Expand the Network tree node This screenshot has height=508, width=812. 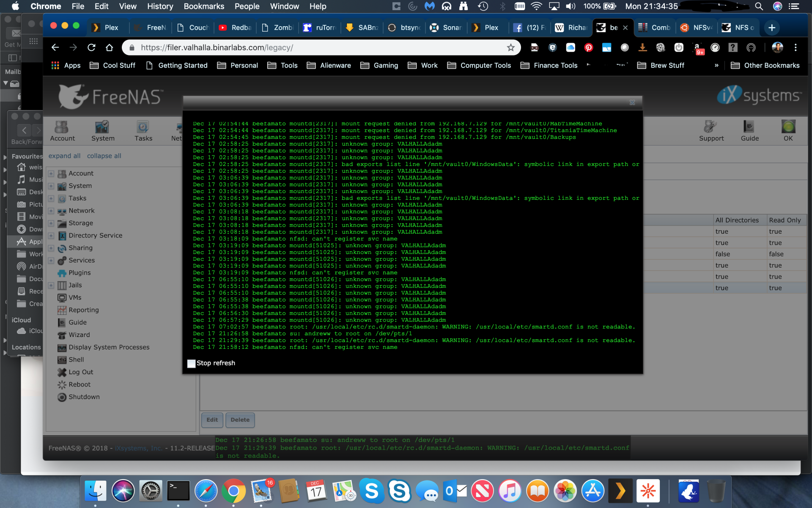[51, 211]
